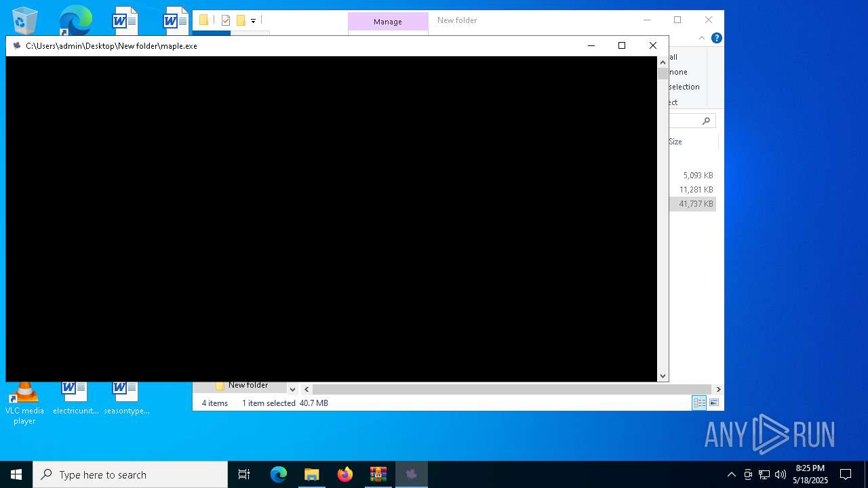Launch Firefox from the taskbar
The height and width of the screenshot is (488, 868).
click(345, 474)
